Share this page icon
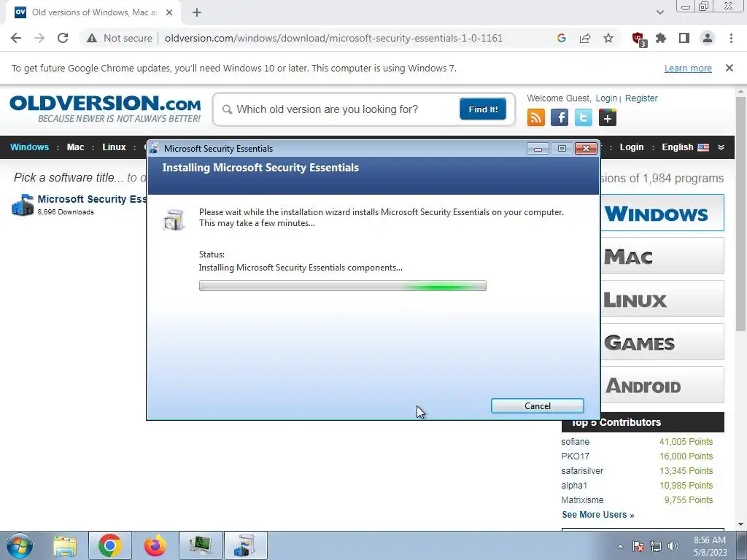Screen dimensions: 747x560 (x=585, y=38)
